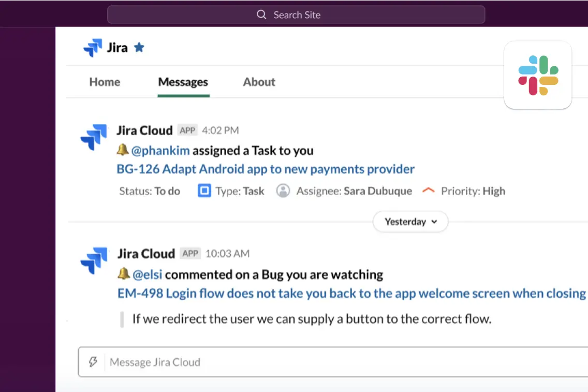Viewport: 588px width, 392px height.
Task: Open the lightning bolt shortcuts menu
Action: point(93,362)
